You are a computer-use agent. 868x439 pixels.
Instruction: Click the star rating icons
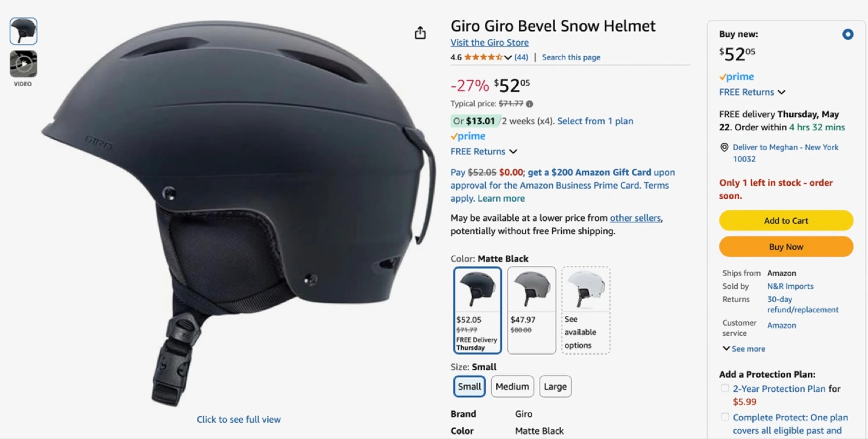click(483, 57)
